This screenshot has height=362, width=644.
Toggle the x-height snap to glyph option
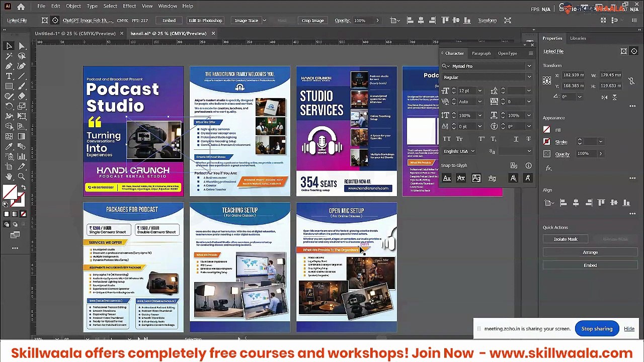tap(461, 178)
